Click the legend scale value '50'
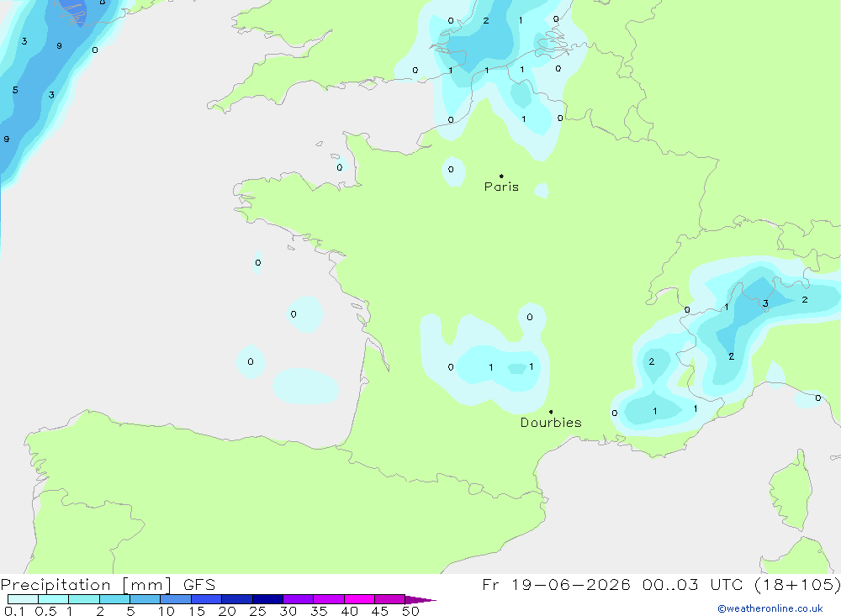The height and width of the screenshot is (616, 841). click(410, 611)
